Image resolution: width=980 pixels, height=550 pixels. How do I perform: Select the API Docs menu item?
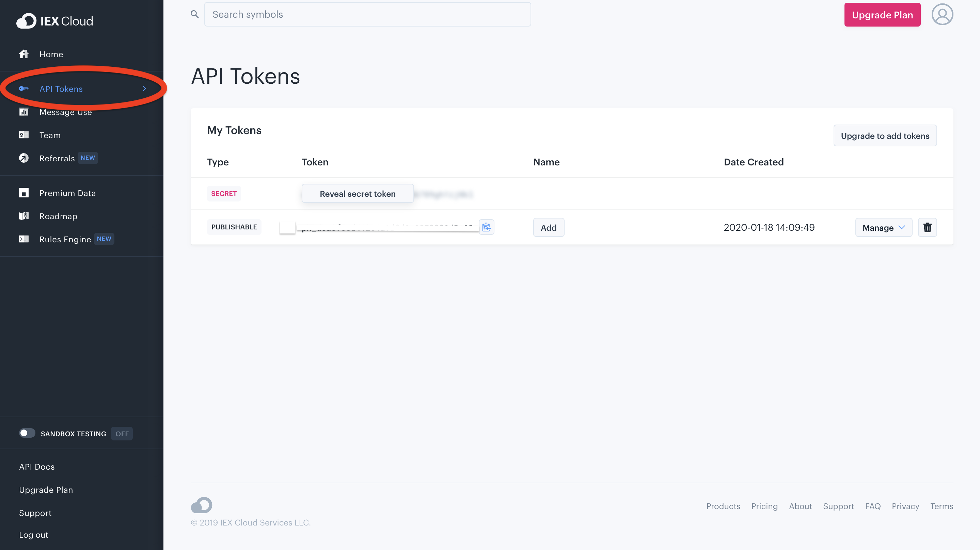coord(36,466)
